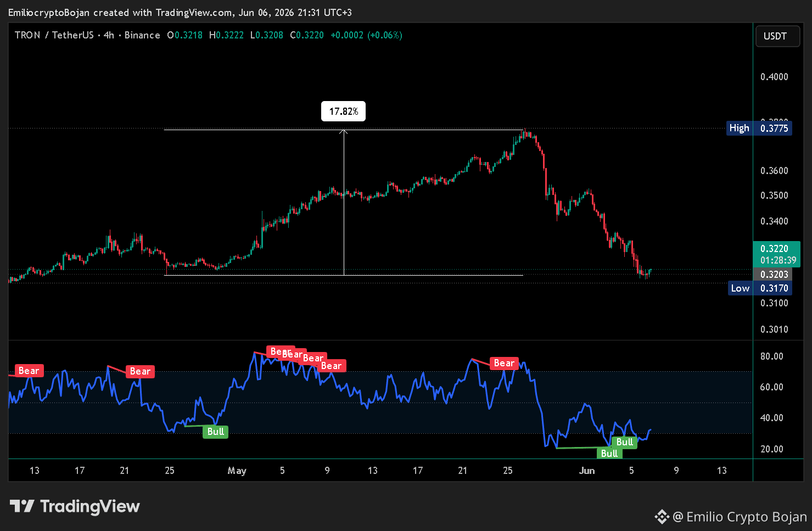Image resolution: width=812 pixels, height=531 pixels.
Task: Click the Binance logo next to Emilio Crypto Bojan
Action: click(662, 517)
